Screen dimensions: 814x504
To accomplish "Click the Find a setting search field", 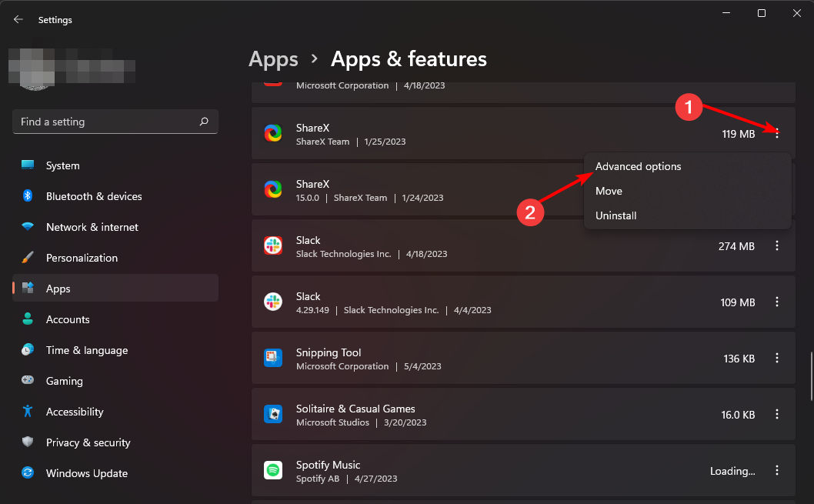I will (x=115, y=122).
